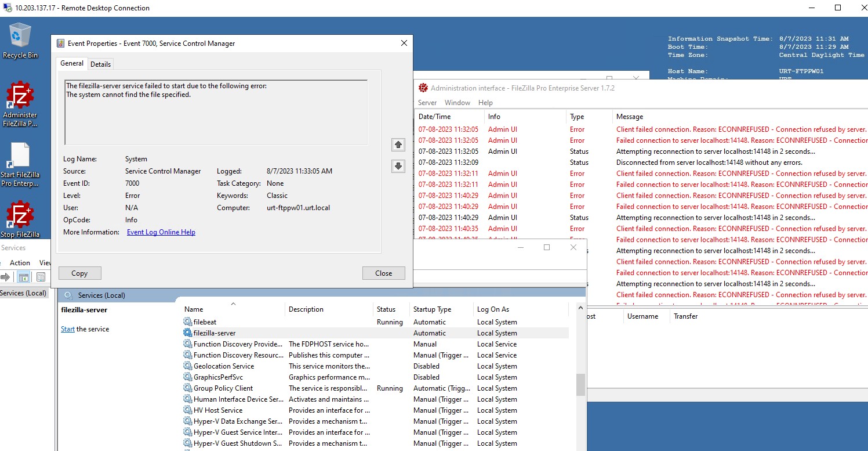This screenshot has width=868, height=451.
Task: Close Event Properties dialog with X
Action: click(x=404, y=43)
